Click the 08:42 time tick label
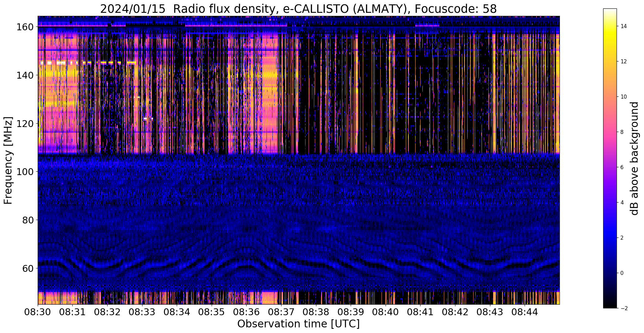This screenshot has height=333, width=644. [x=455, y=311]
